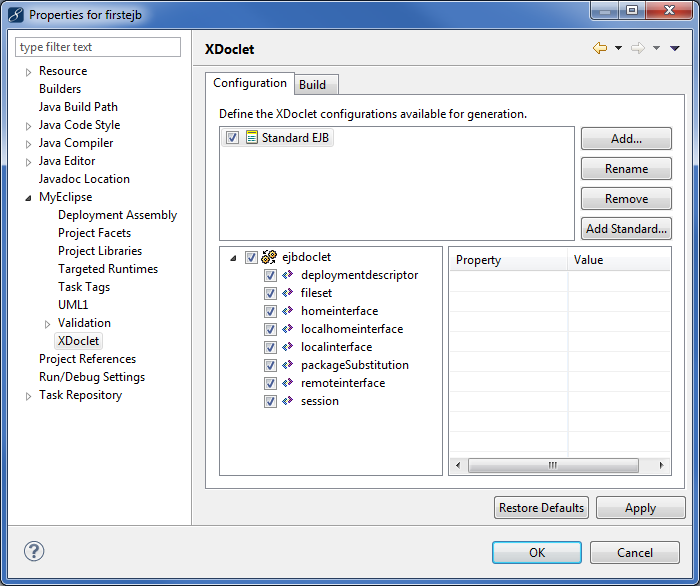
Task: Focus the type filter text field
Action: [x=99, y=47]
